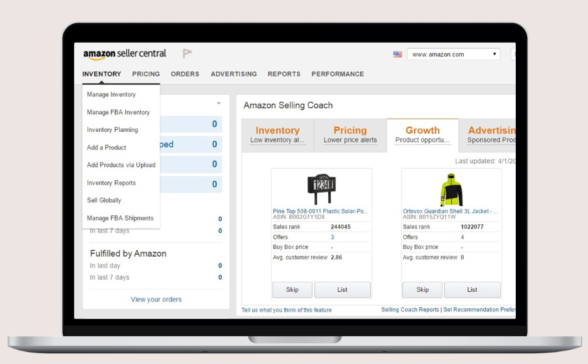This screenshot has height=364, width=588.
Task: Open the www.amazon.com marketplace dropdown
Action: (452, 54)
